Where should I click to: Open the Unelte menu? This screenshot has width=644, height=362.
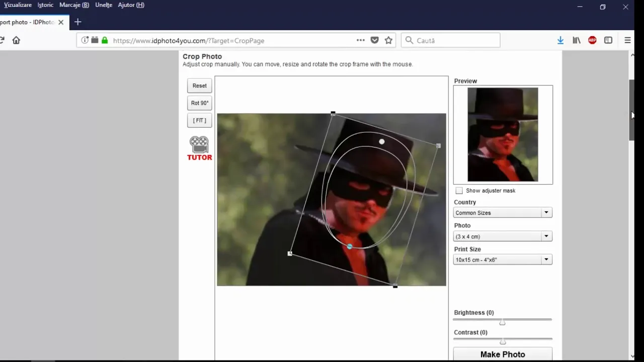tap(104, 5)
